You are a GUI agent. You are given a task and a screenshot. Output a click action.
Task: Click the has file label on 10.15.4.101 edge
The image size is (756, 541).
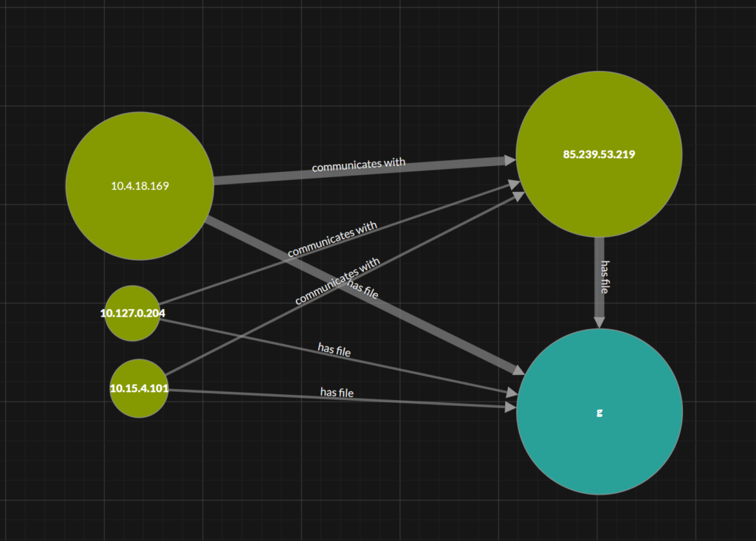coord(337,393)
